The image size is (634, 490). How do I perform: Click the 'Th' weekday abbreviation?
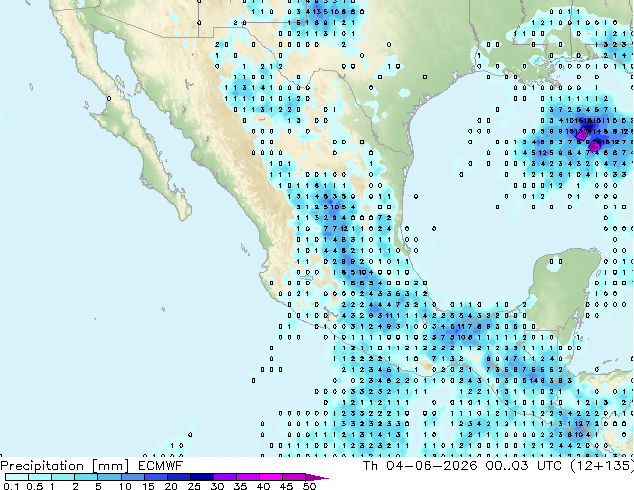coord(370,466)
